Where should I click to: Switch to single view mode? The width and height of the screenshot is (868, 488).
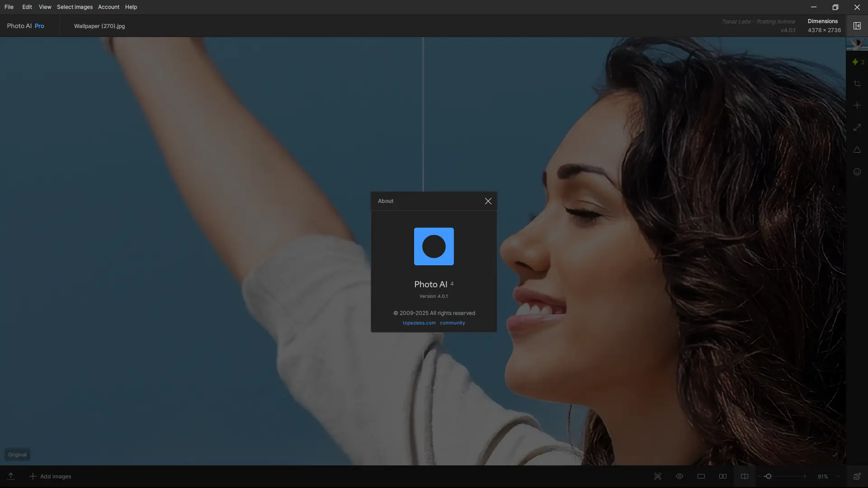click(x=701, y=476)
